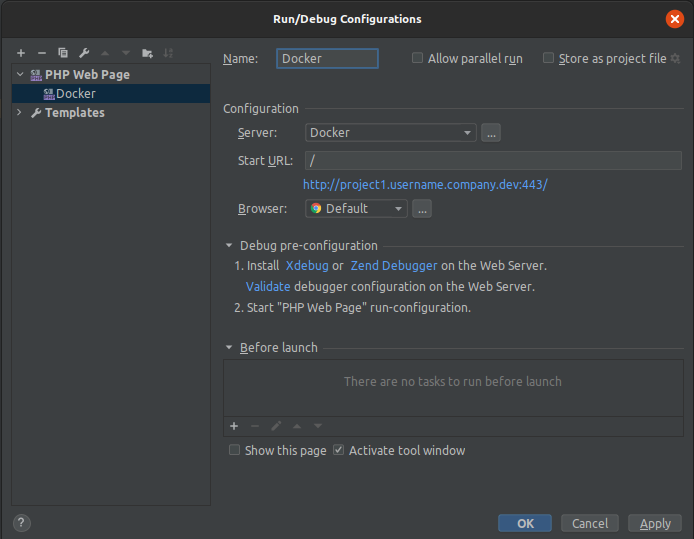Viewport: 694px width, 539px height.
Task: Copy the selected configuration
Action: [63, 53]
